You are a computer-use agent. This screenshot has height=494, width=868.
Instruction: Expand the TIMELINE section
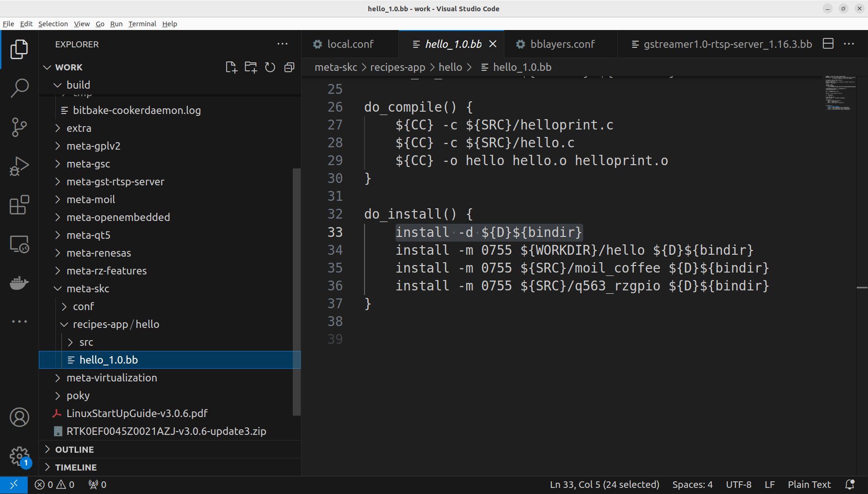point(76,467)
